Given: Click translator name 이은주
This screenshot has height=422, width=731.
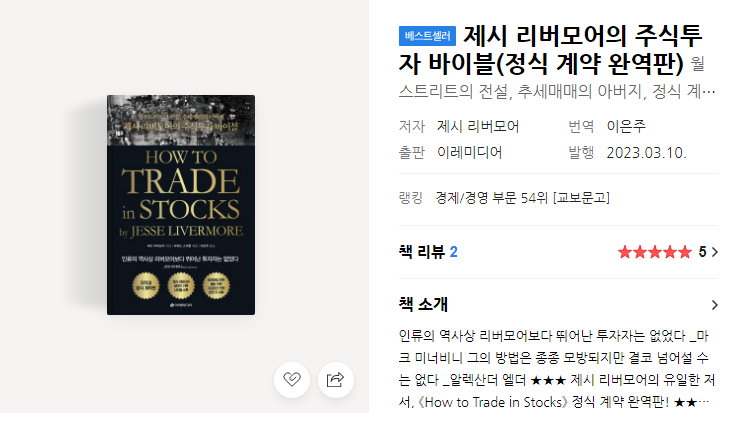Looking at the screenshot, I should [x=626, y=126].
